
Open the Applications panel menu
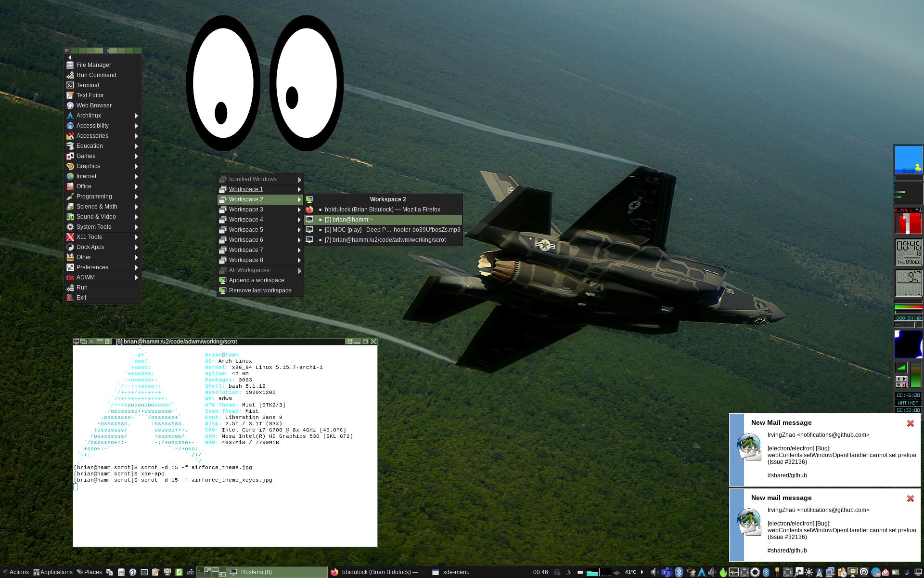coord(53,572)
